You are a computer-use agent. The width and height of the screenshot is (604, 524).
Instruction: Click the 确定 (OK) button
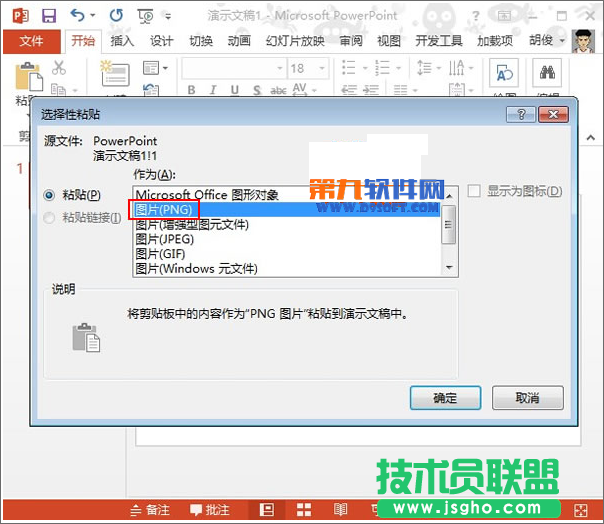point(445,398)
